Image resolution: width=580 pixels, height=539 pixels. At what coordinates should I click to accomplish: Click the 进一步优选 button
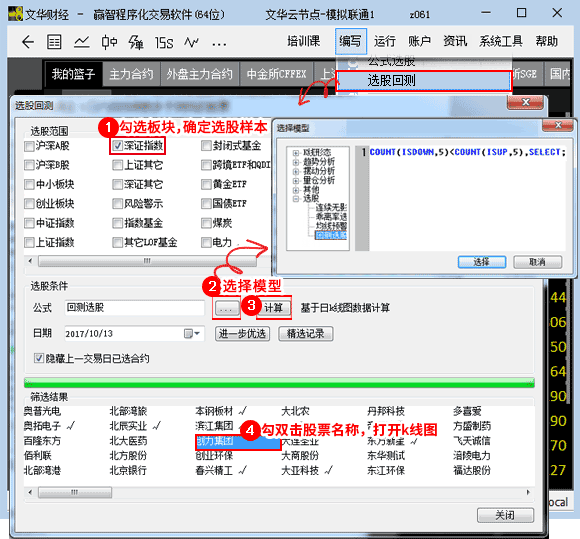[x=242, y=334]
